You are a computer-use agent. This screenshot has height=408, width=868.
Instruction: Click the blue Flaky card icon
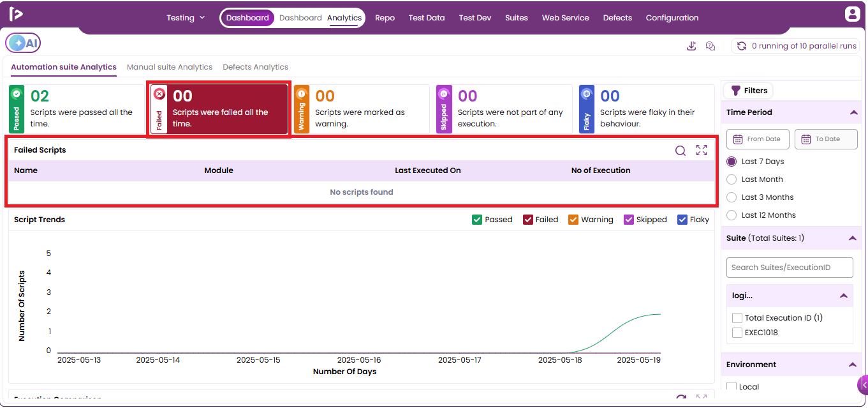click(587, 94)
